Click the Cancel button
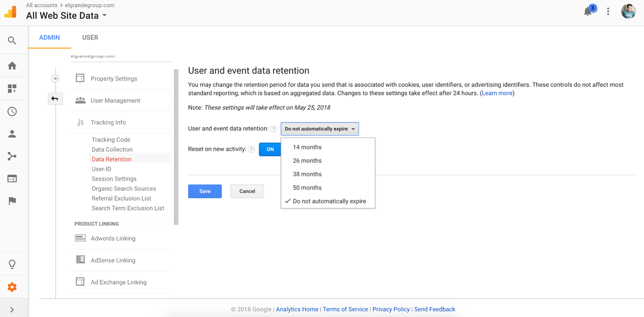 [247, 191]
